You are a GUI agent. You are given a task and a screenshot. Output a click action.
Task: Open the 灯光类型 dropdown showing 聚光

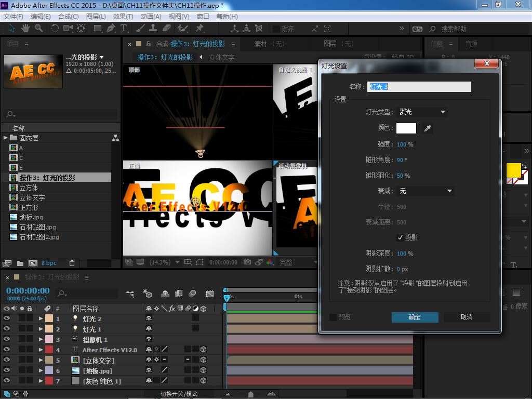[422, 112]
